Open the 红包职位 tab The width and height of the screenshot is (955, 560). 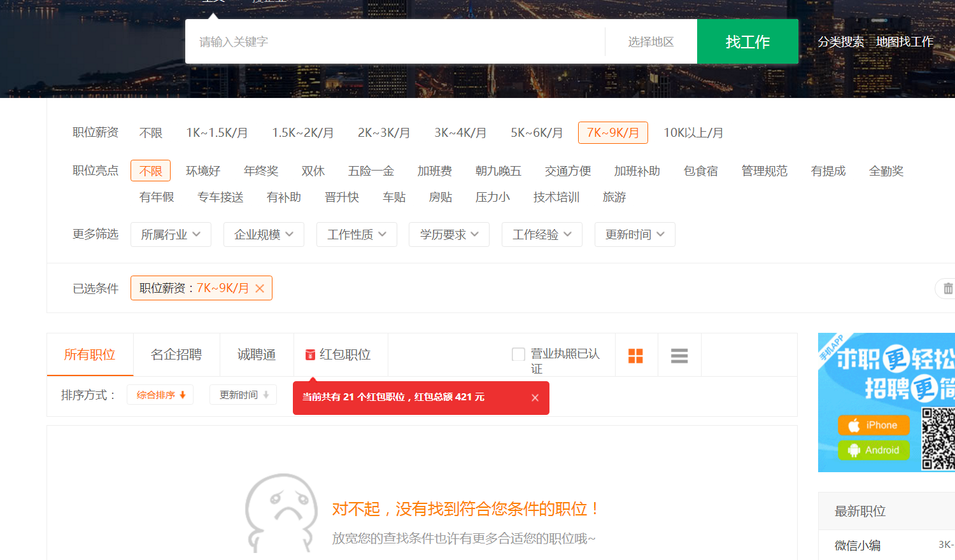click(x=338, y=354)
